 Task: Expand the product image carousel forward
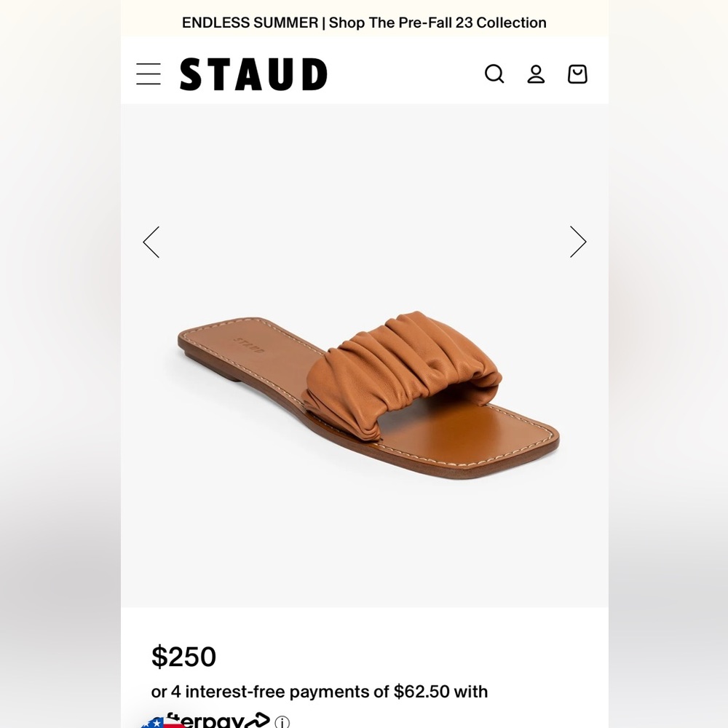click(578, 242)
